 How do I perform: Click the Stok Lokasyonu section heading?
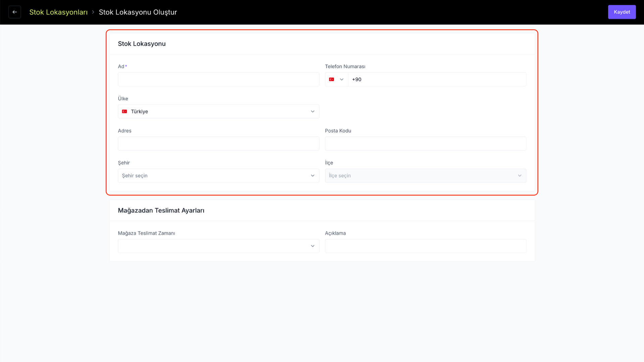pos(142,44)
